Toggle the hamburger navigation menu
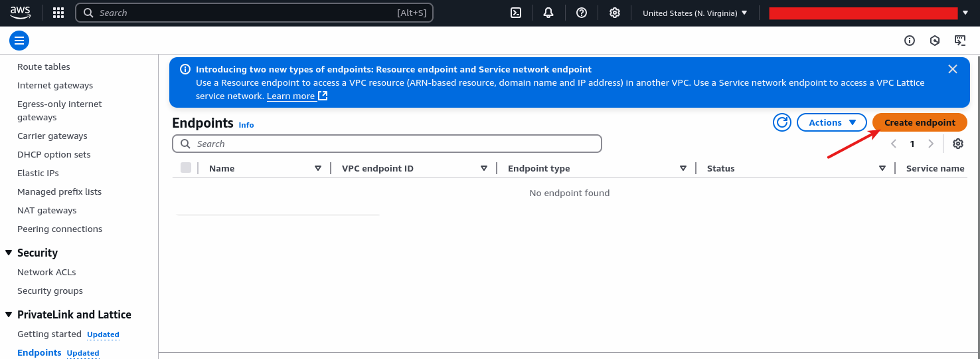 tap(19, 41)
